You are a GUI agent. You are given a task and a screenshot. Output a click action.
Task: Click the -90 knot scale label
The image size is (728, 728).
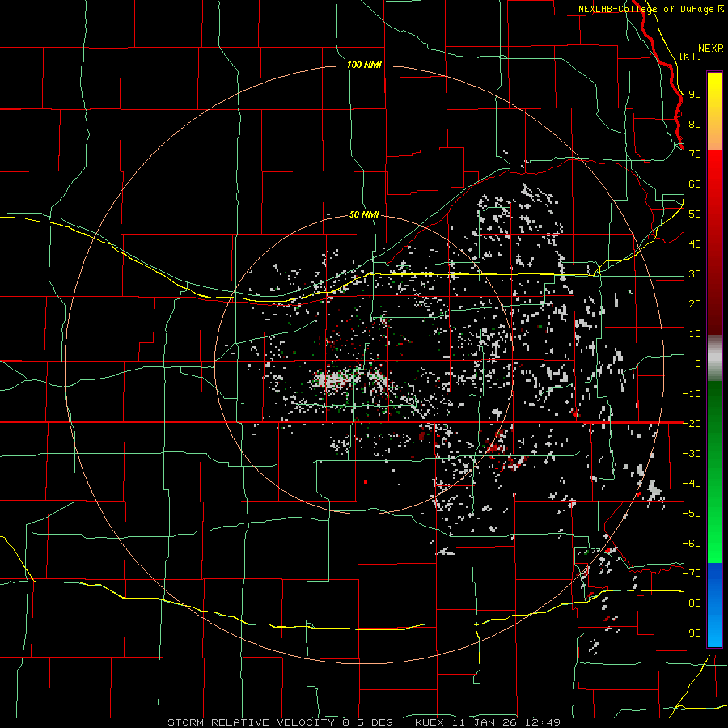(692, 633)
